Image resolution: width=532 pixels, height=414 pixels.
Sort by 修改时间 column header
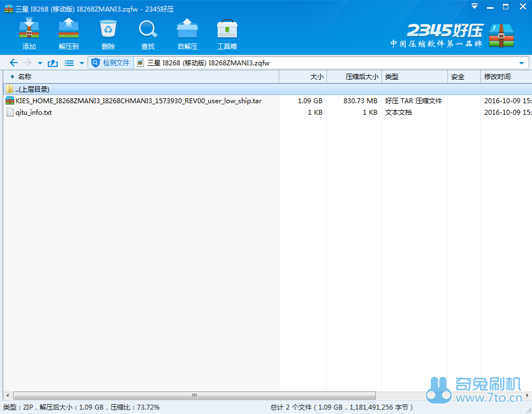pyautogui.click(x=506, y=77)
